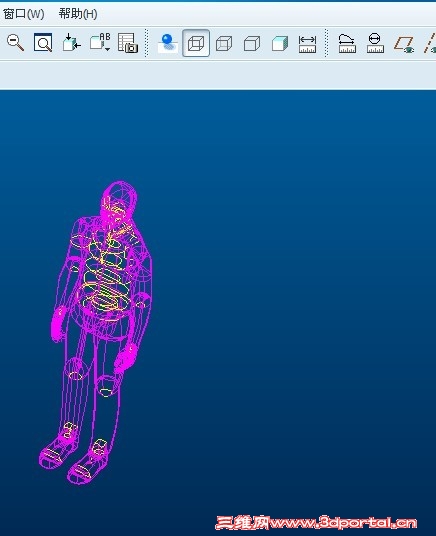The width and height of the screenshot is (436, 536).
Task: Toggle the blue sphere enhanced realism icon
Action: pos(168,43)
